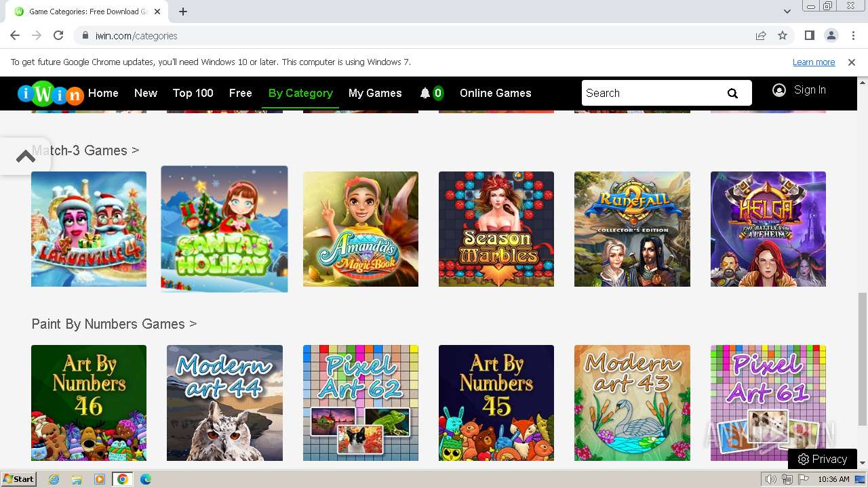Open Laruaville 4 game thumbnail
The height and width of the screenshot is (488, 868).
pos(89,229)
